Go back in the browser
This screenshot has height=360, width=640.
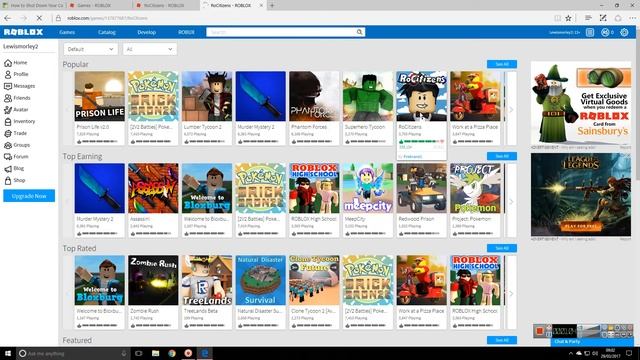[7, 18]
